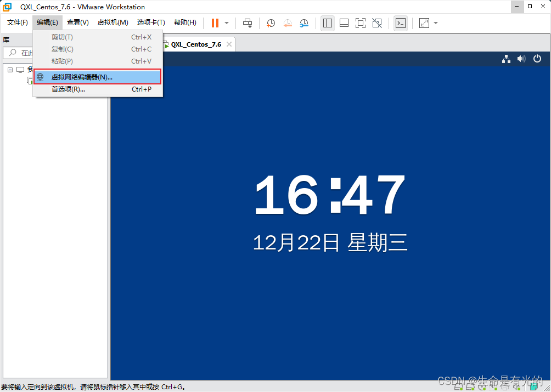551x392 pixels.
Task: Toggle the library sidebar panel
Action: [x=327, y=23]
